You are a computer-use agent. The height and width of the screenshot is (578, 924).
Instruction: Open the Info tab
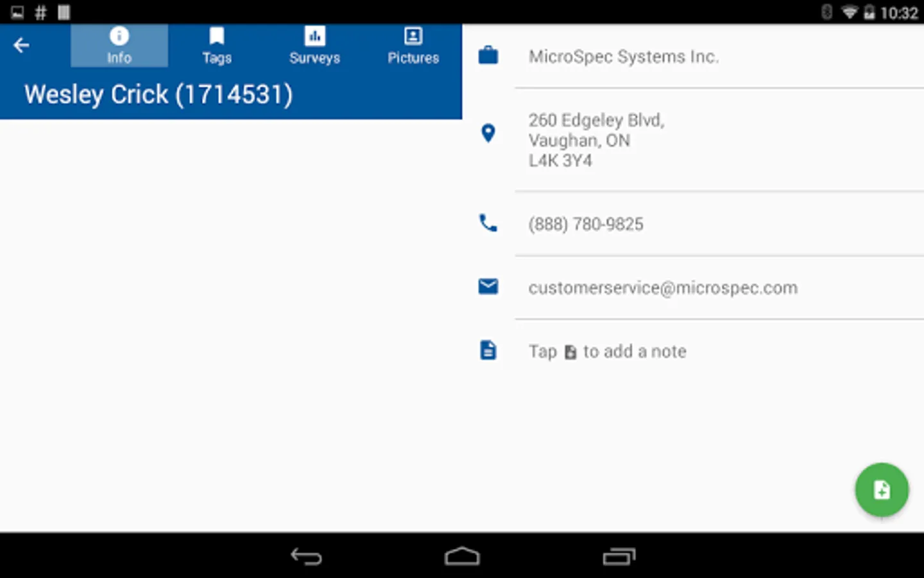[x=119, y=46]
